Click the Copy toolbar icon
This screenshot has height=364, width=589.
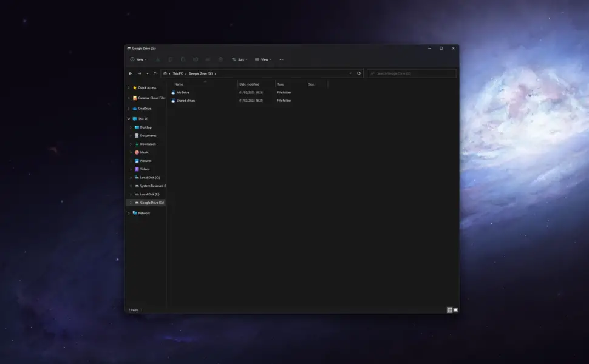tap(170, 59)
